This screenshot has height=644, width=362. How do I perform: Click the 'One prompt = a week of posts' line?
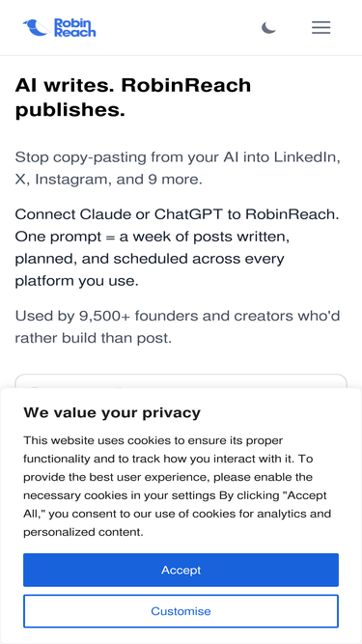pyautogui.click(x=153, y=237)
